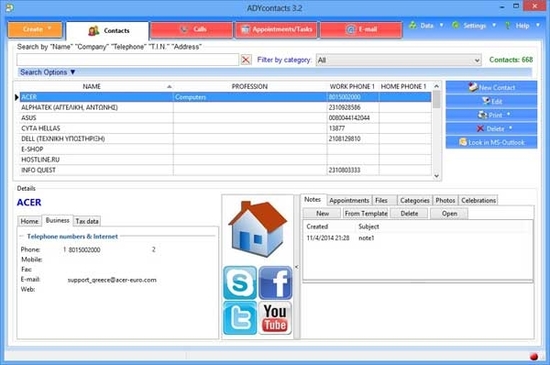Open the Business details tab
Image resolution: width=550 pixels, height=365 pixels.
[x=58, y=220]
